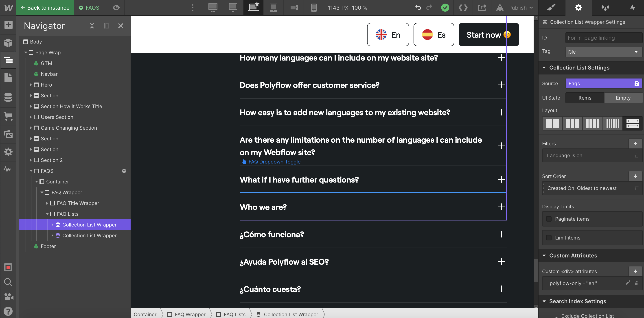Choose three-column layout

click(572, 123)
